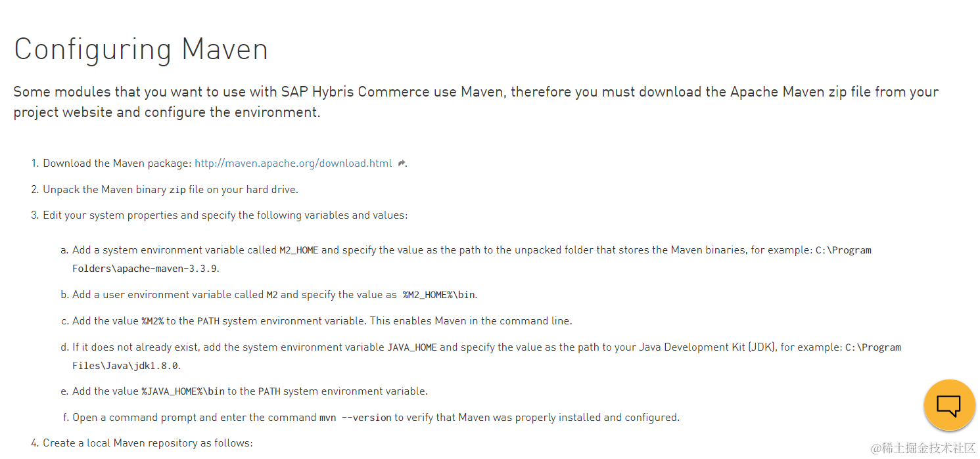Click the Configuring Maven heading

141,49
